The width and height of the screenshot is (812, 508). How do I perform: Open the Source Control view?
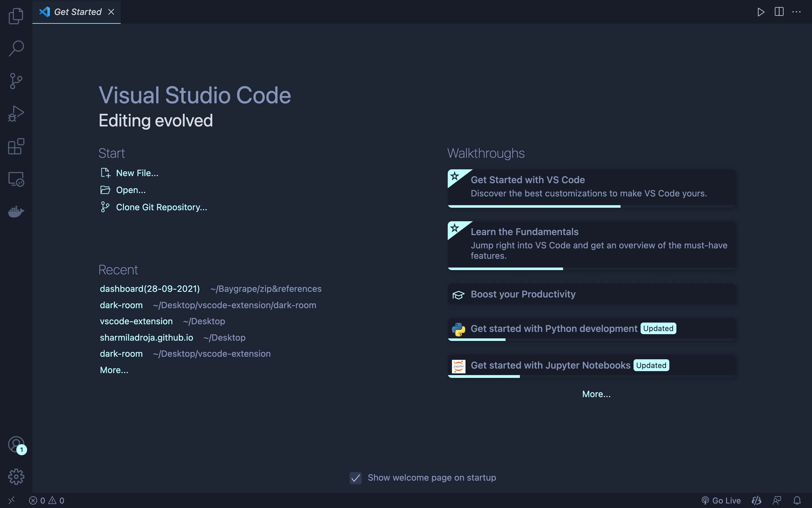[x=16, y=81]
